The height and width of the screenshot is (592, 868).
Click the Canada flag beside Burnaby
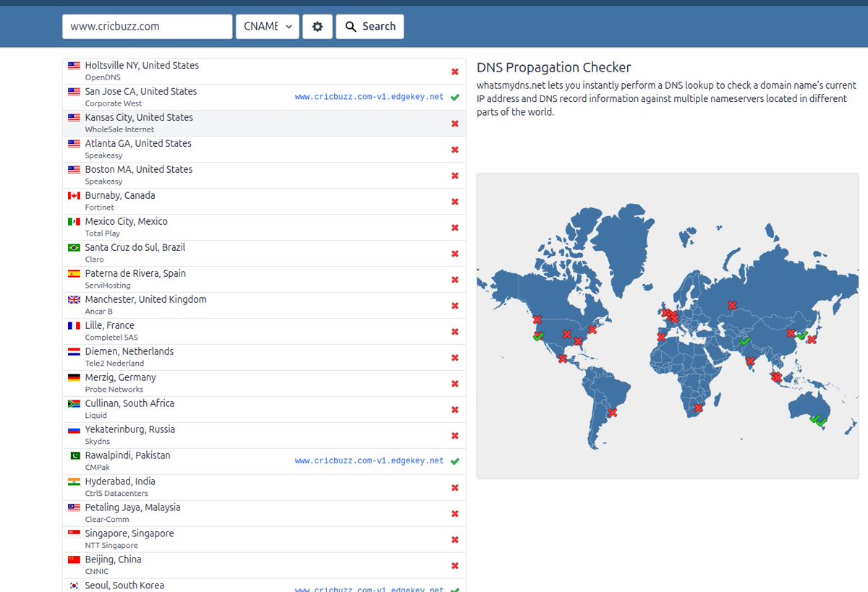[74, 196]
